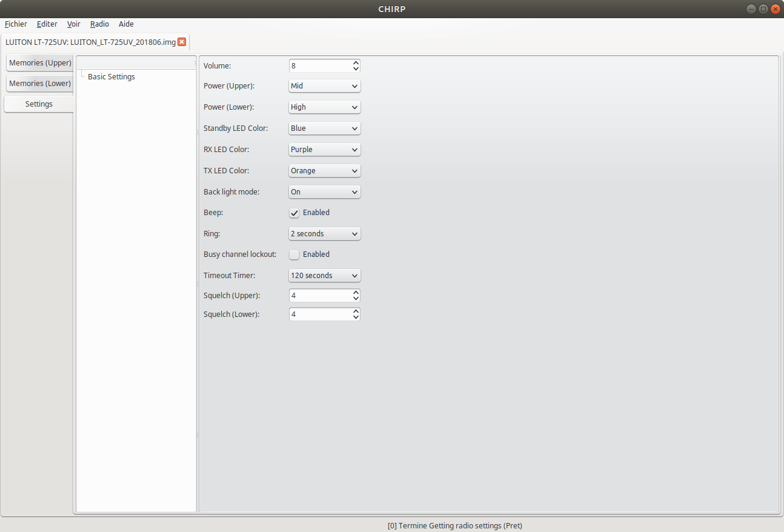
Task: Maximize the CHIRP window
Action: pos(763,8)
